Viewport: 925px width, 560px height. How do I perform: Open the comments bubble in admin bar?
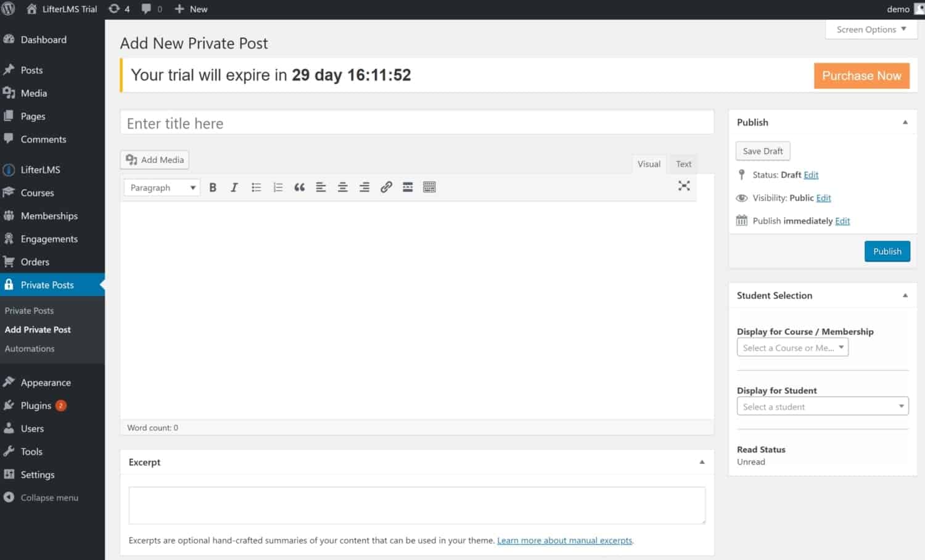[x=152, y=9]
